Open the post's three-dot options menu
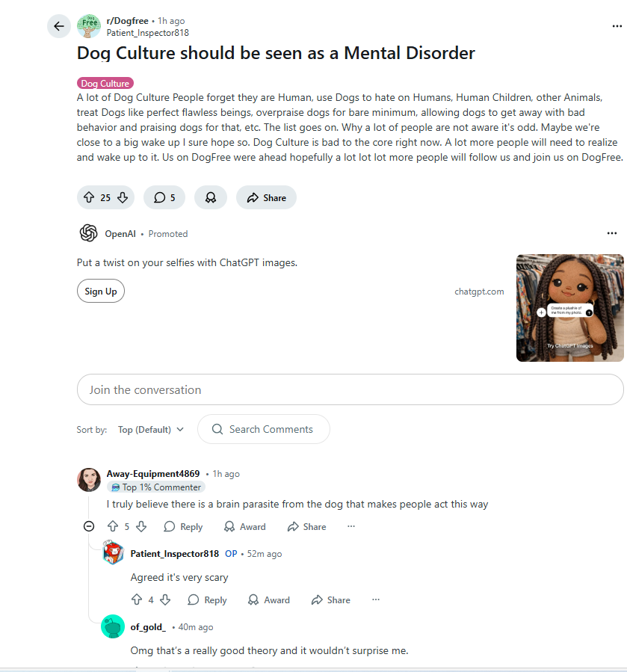Viewport: 627px width, 672px height. [617, 26]
